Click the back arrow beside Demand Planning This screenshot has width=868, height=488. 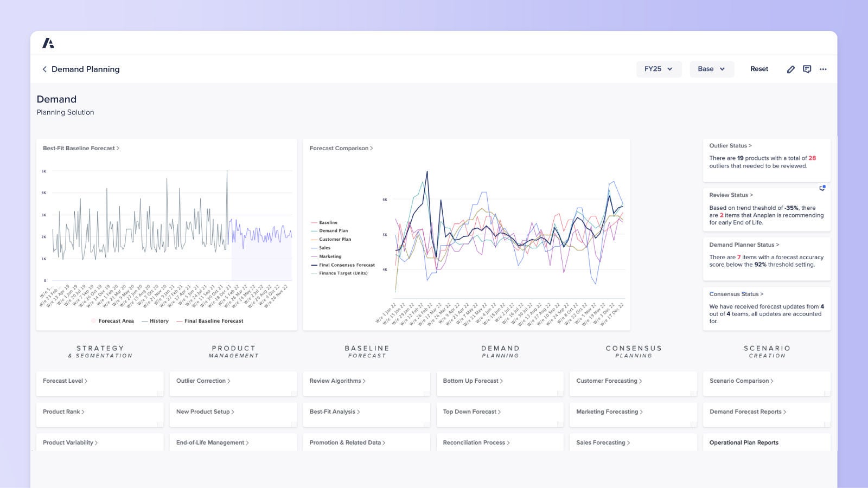point(44,69)
